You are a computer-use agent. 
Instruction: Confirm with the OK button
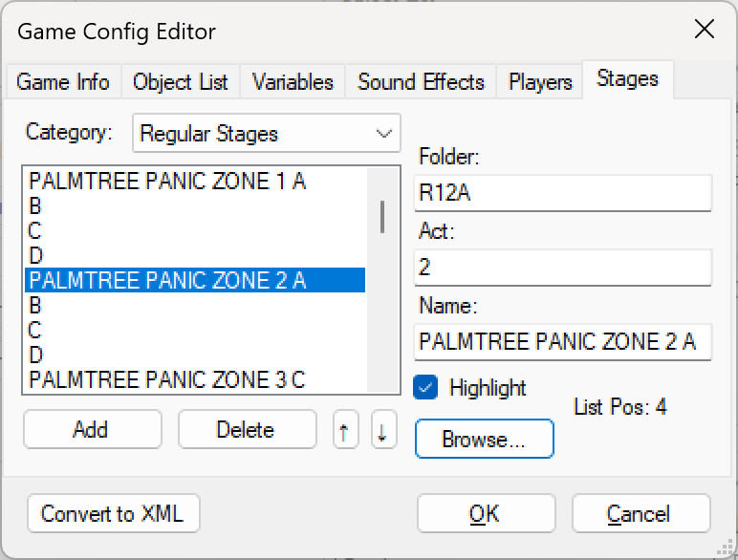click(x=485, y=514)
